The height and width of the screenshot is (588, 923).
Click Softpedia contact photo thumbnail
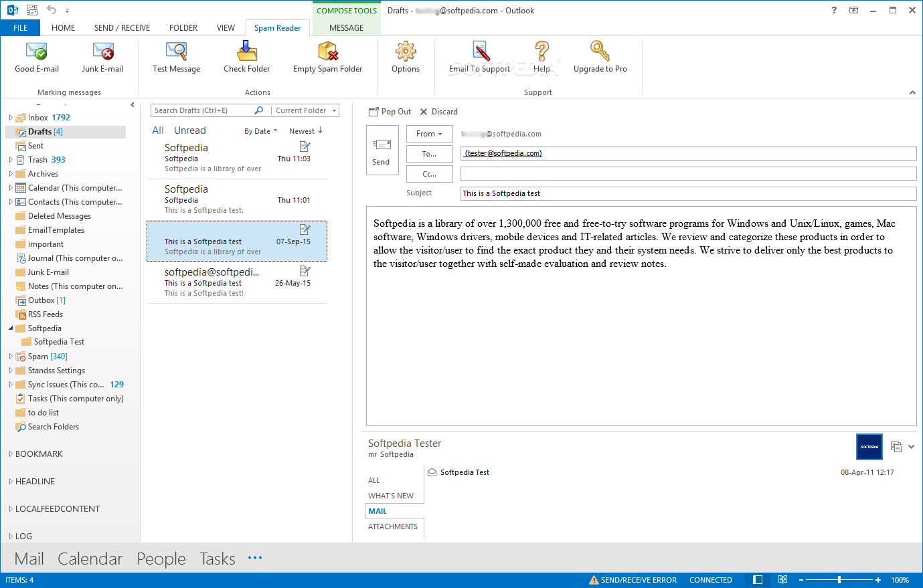(869, 446)
